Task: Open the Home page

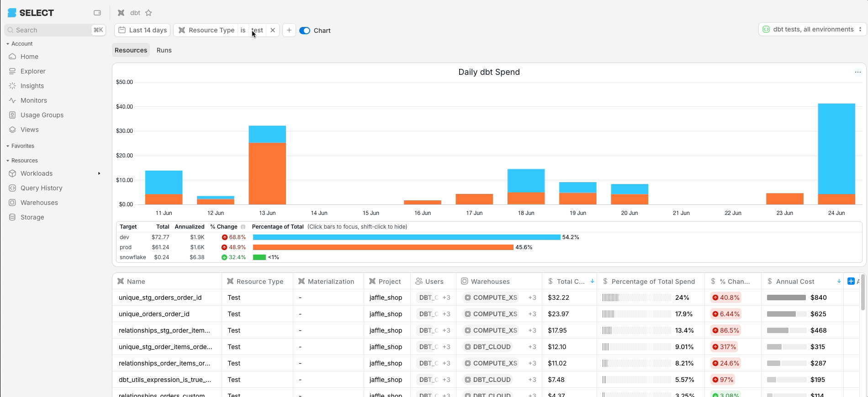Action: tap(29, 57)
